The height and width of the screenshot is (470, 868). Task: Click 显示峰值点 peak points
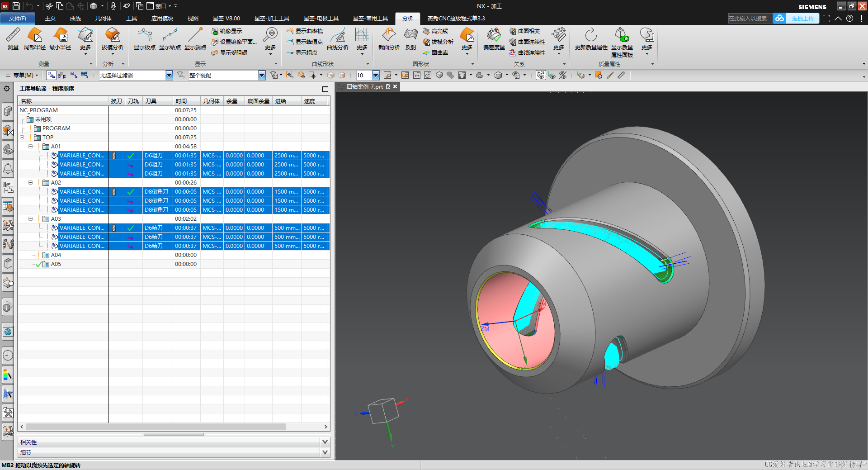point(305,42)
